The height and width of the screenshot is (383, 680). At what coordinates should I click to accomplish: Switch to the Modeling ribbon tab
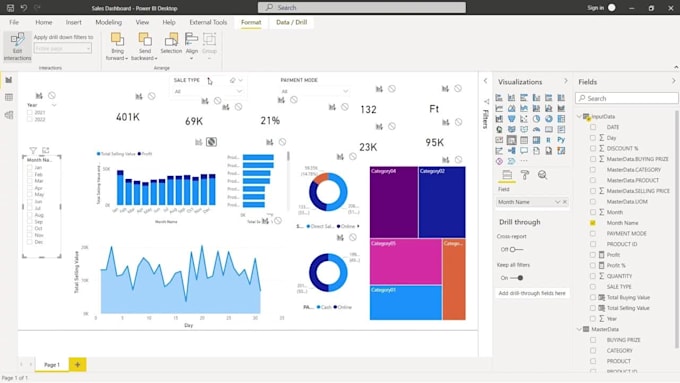click(108, 22)
